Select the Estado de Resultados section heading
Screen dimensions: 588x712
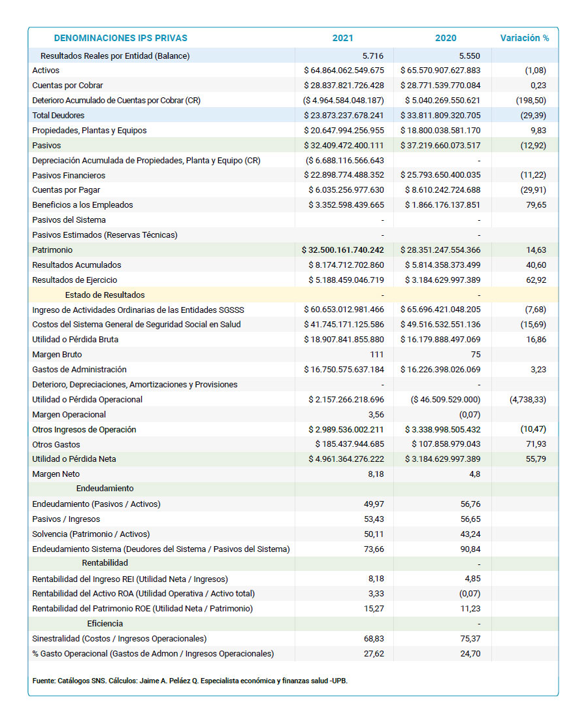click(x=105, y=295)
